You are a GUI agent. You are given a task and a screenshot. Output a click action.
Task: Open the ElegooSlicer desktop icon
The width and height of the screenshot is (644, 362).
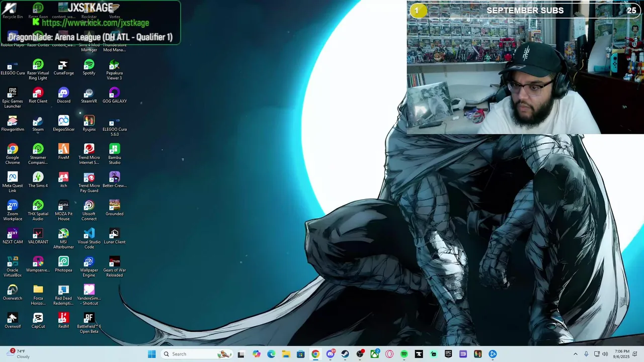63,124
